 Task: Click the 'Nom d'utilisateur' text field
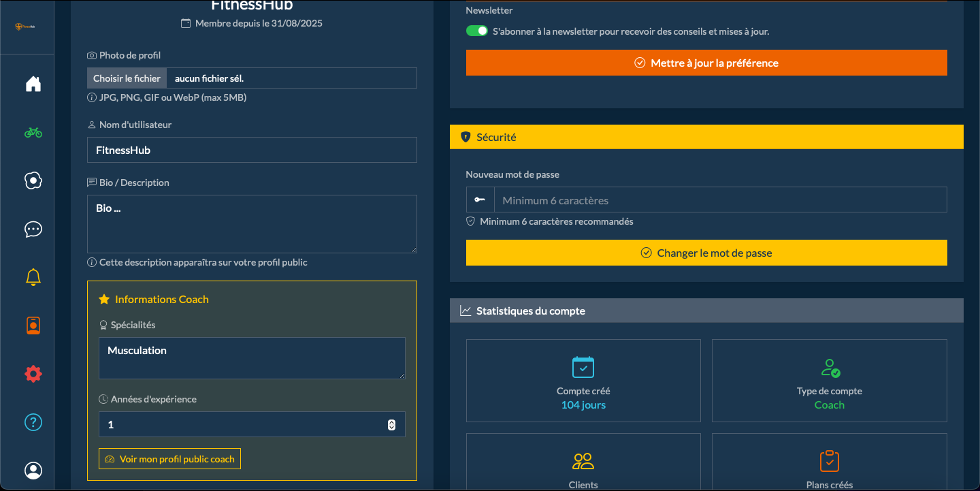[252, 150]
